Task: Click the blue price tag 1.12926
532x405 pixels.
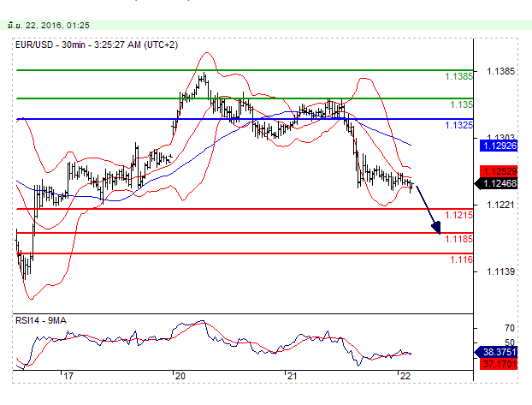Action: tap(499, 146)
